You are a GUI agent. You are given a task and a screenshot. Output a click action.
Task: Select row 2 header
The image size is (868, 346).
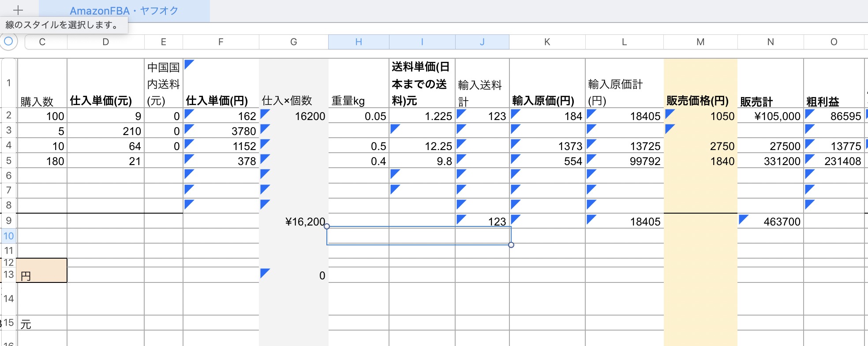[x=8, y=115]
